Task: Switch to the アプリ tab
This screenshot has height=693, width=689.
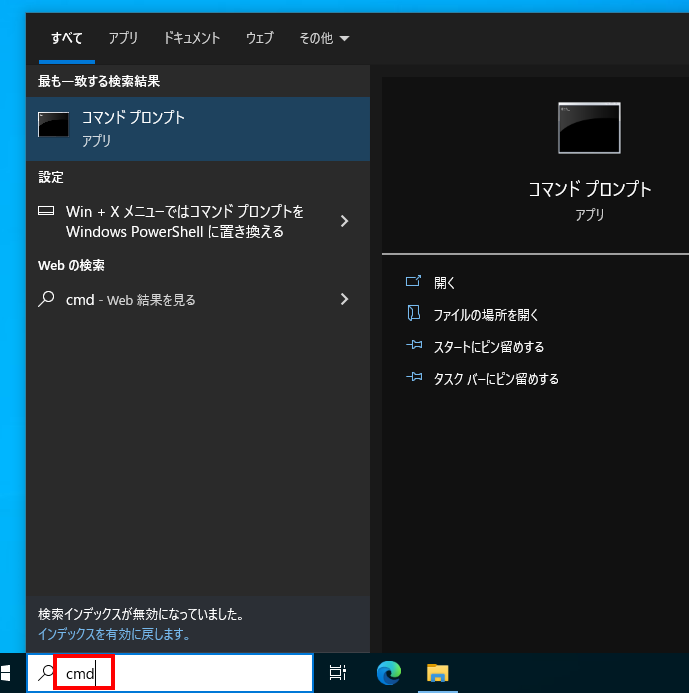Action: (123, 38)
